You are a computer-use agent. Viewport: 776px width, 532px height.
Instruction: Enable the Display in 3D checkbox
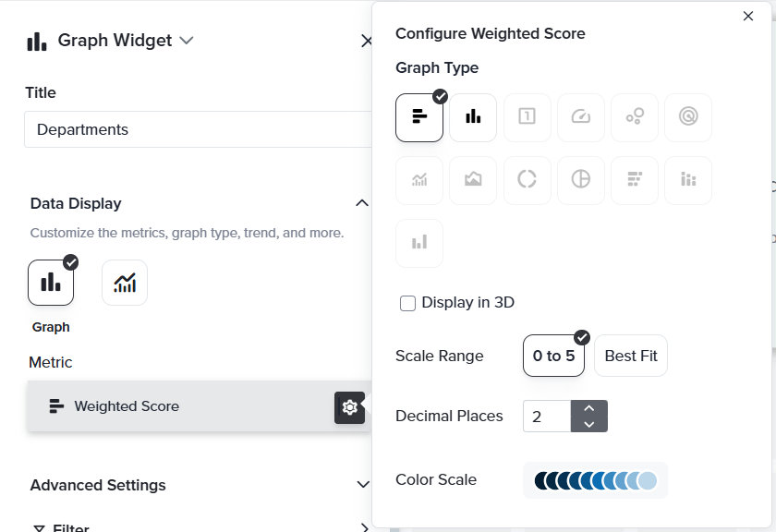coord(407,303)
